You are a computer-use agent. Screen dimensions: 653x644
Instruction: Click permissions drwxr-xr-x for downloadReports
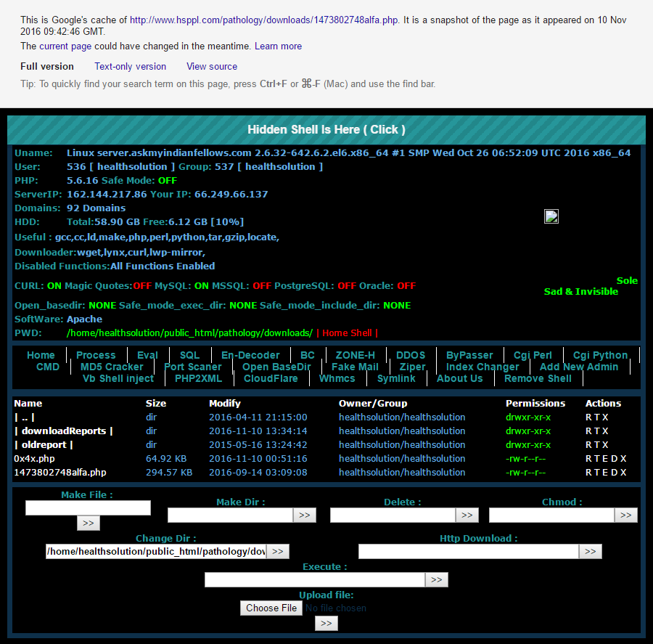click(528, 431)
